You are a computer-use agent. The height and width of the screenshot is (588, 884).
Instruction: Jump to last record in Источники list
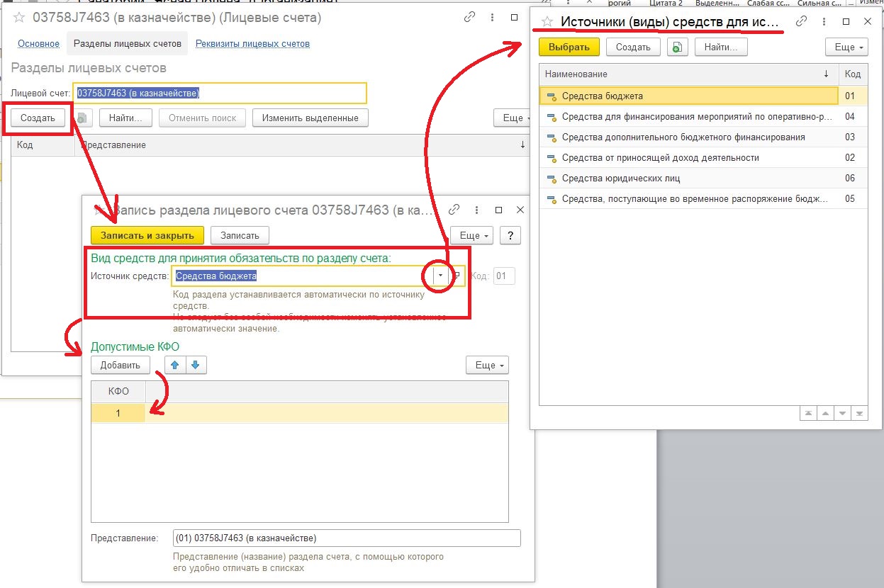point(858,413)
